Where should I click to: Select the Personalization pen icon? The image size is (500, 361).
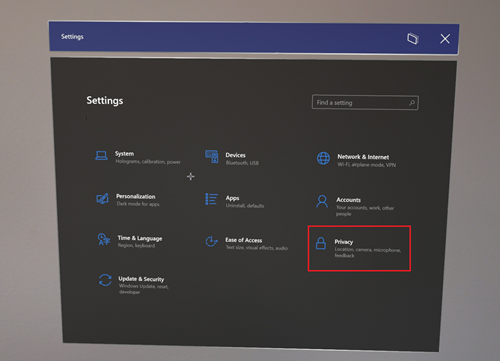pos(102,199)
